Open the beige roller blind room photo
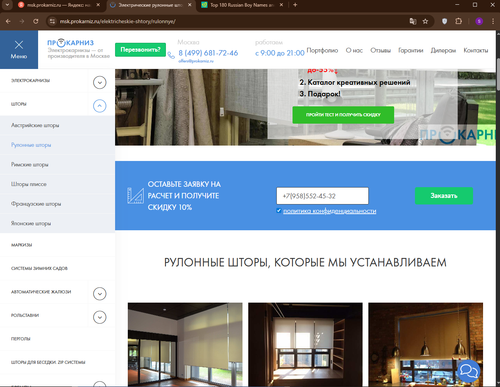500x387 pixels. [185, 345]
